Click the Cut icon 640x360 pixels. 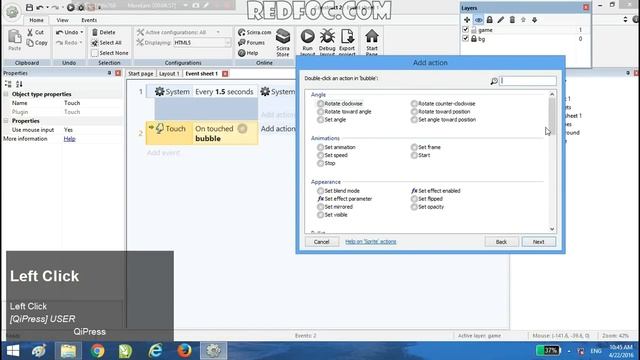click(30, 32)
